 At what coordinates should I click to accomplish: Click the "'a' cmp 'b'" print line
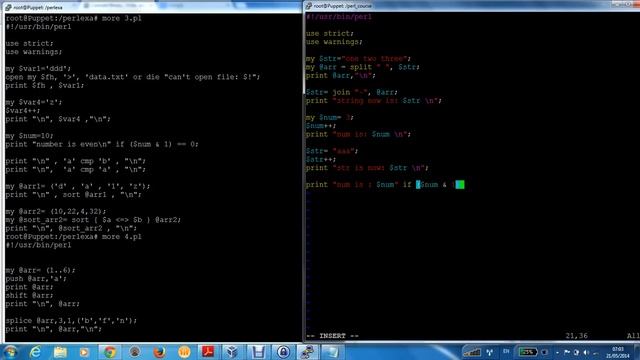click(76, 161)
